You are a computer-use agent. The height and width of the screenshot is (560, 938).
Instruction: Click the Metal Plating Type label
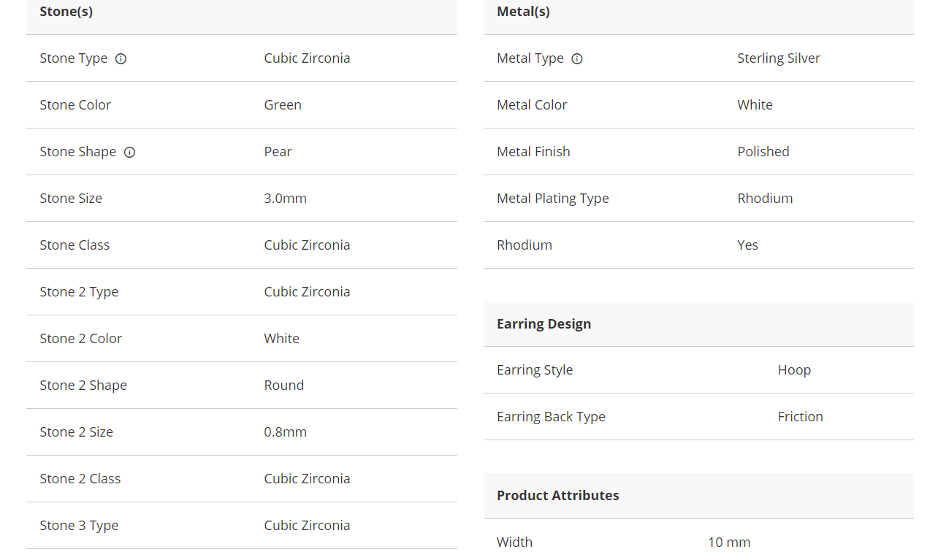552,199
